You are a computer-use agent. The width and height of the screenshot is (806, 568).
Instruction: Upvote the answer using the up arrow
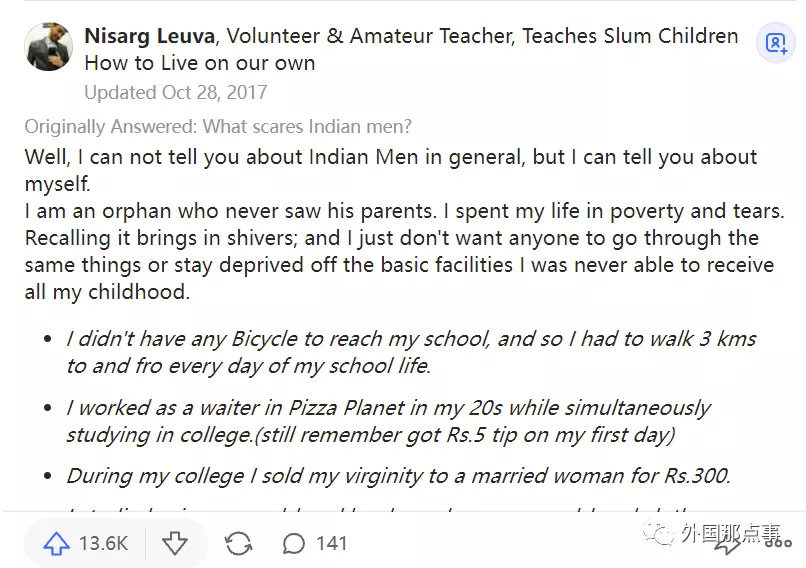(57, 544)
